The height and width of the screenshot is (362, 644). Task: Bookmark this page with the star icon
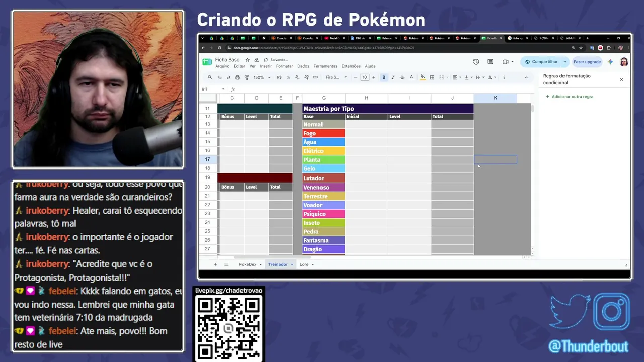coord(581,48)
